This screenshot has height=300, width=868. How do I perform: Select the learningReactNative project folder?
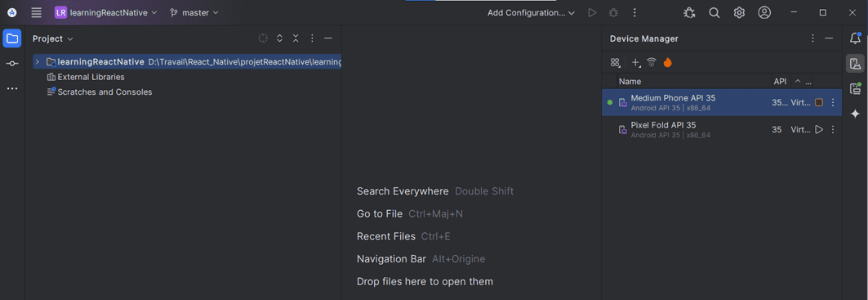[188, 61]
